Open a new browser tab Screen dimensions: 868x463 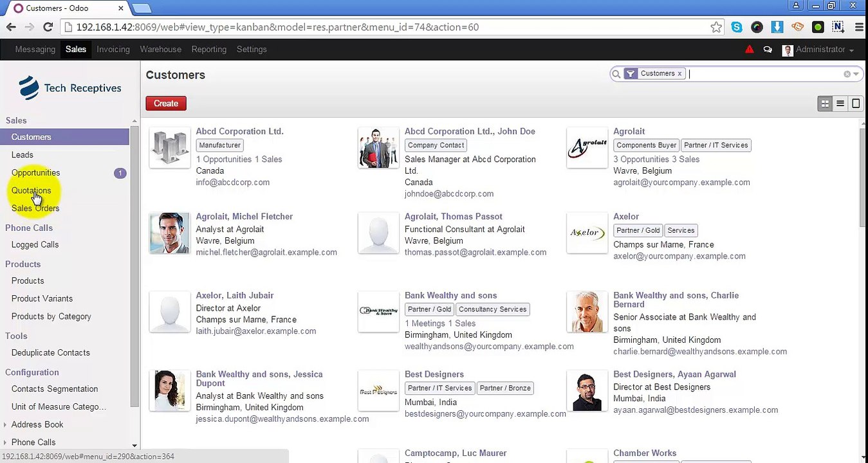[x=142, y=8]
